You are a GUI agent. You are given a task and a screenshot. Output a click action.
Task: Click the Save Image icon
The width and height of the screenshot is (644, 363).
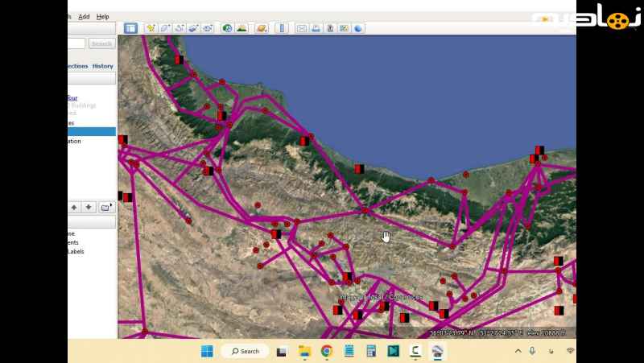(x=330, y=28)
